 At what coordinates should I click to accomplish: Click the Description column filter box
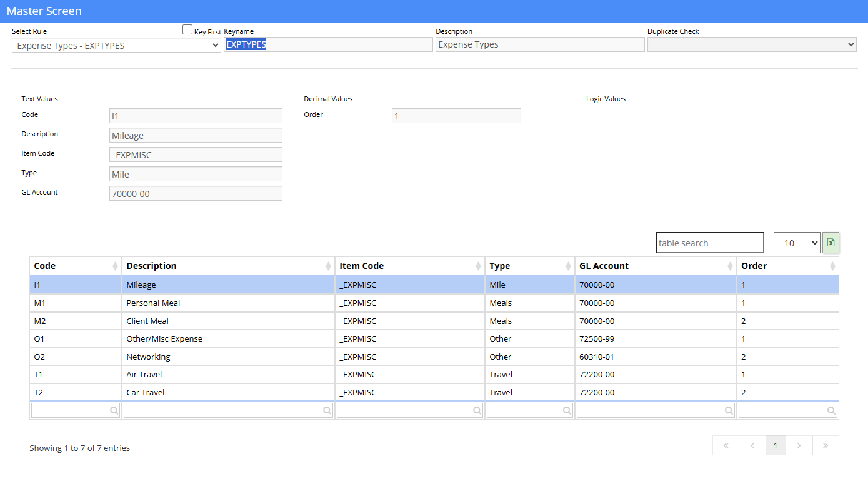coord(229,410)
